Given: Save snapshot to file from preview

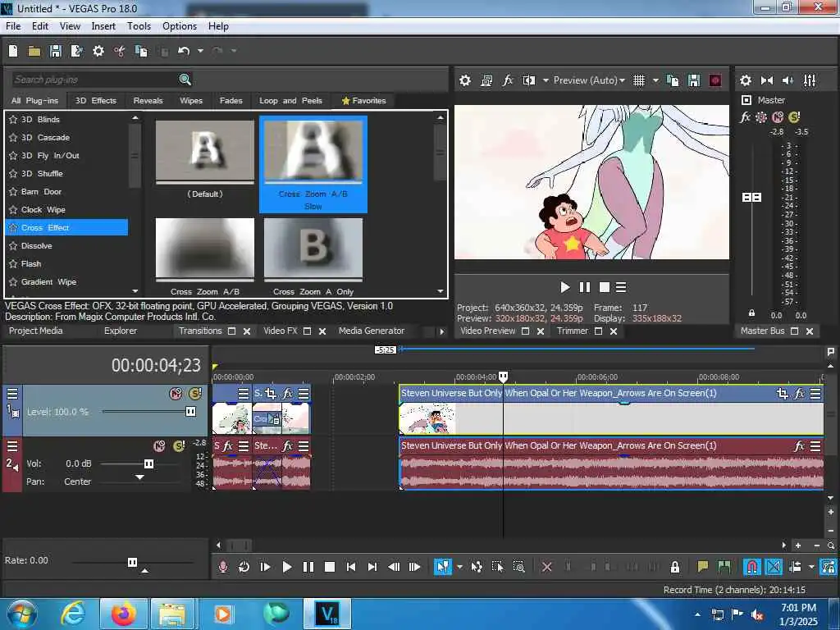Looking at the screenshot, I should (x=694, y=80).
